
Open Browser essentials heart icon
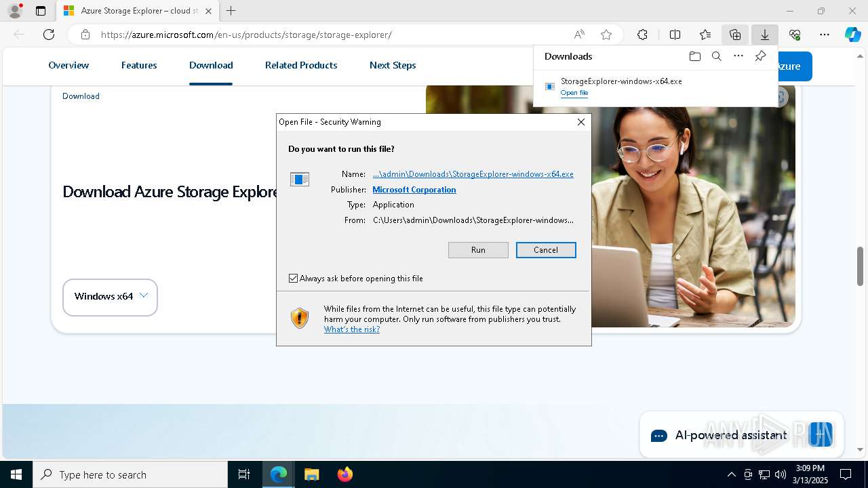[x=795, y=35]
